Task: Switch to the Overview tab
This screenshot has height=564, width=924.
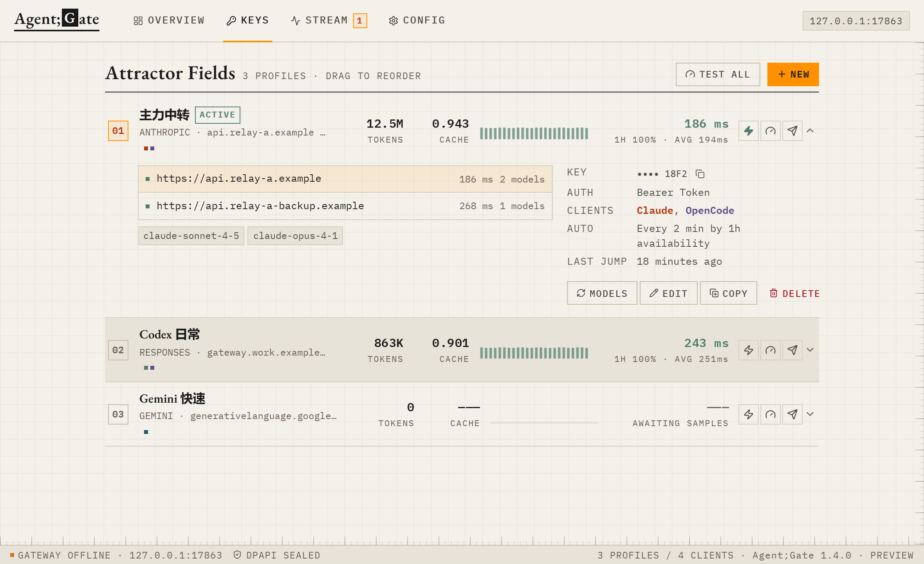Action: (169, 20)
